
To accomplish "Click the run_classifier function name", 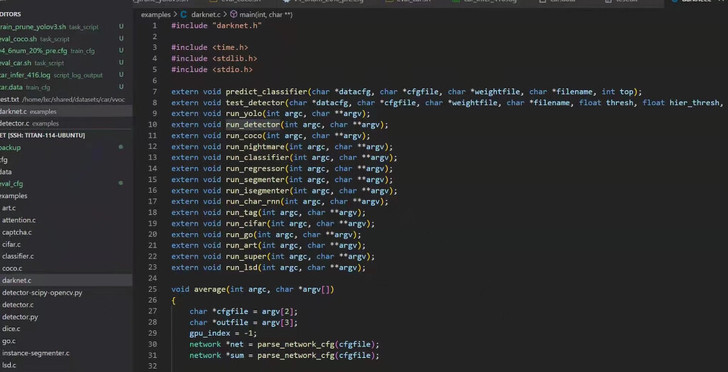I will [257, 158].
